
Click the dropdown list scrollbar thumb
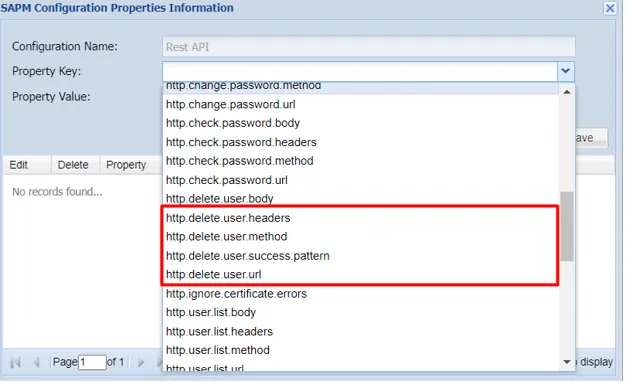[567, 226]
